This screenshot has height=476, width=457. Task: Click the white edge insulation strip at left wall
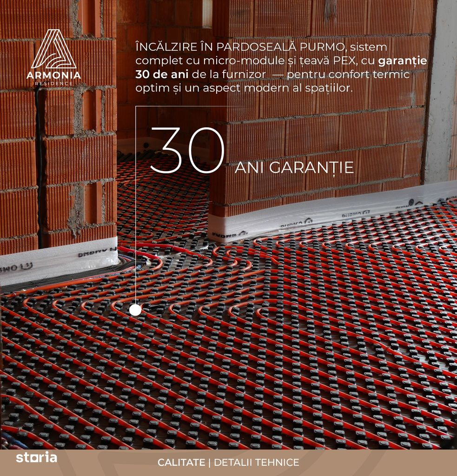tap(58, 260)
